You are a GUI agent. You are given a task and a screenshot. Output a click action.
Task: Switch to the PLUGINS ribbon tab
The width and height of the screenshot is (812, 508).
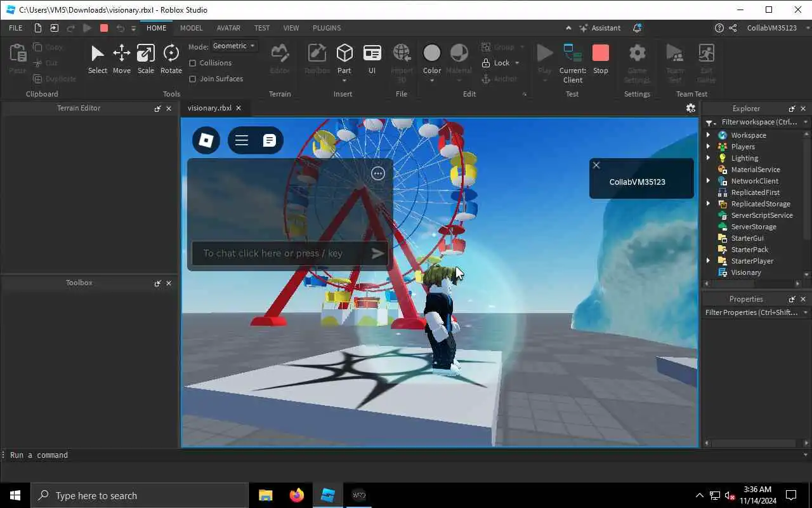click(x=327, y=28)
